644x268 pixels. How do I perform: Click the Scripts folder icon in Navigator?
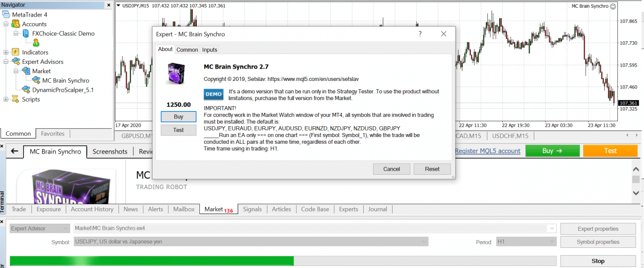click(15, 99)
